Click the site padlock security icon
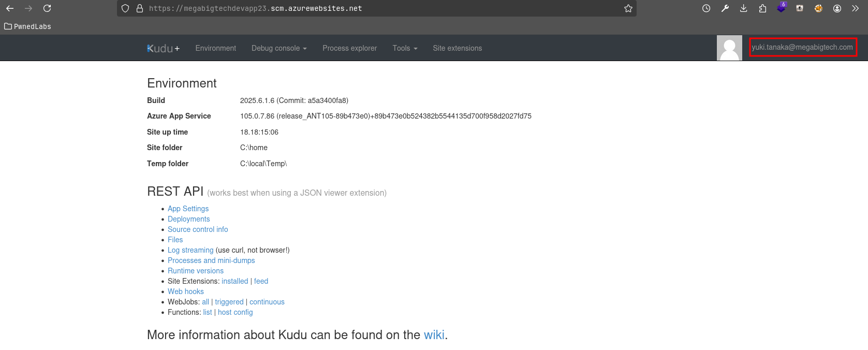The height and width of the screenshot is (350, 868). click(x=139, y=8)
